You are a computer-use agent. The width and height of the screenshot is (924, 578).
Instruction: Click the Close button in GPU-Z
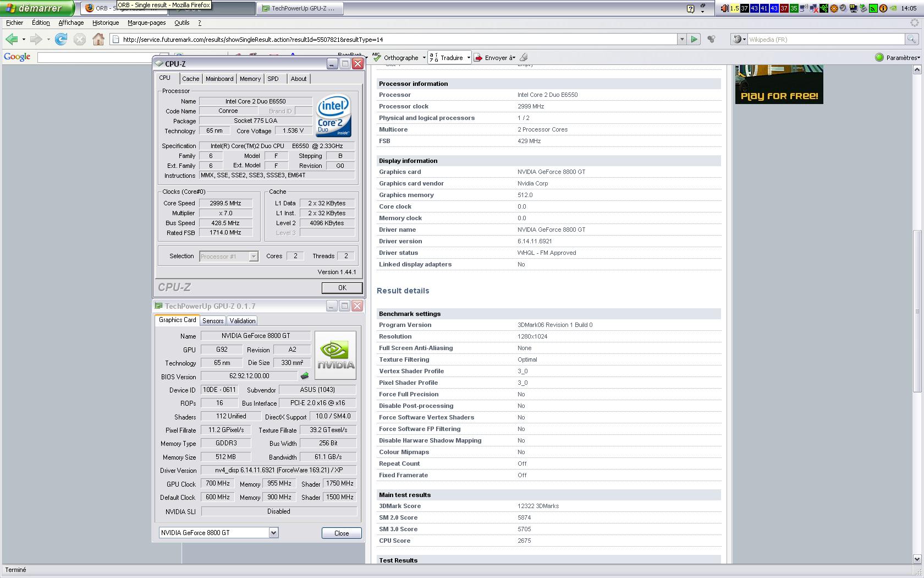342,533
